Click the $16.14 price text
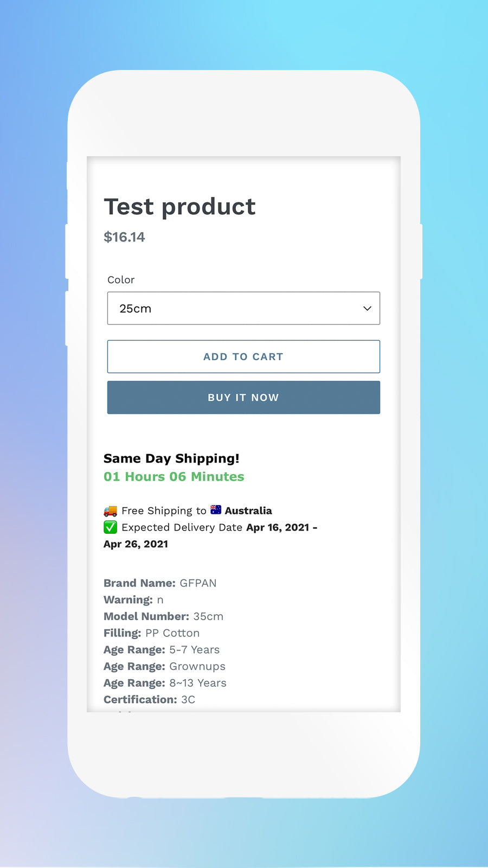 124,237
